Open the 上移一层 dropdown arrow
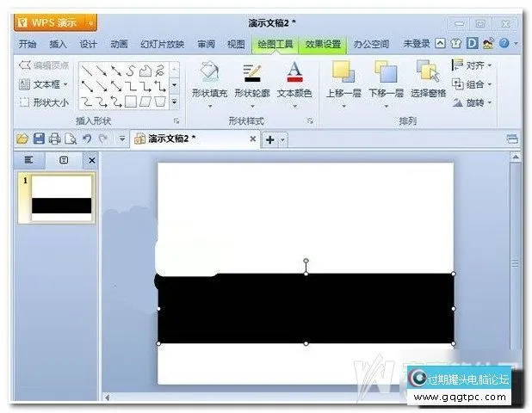The height and width of the screenshot is (413, 532). (343, 107)
